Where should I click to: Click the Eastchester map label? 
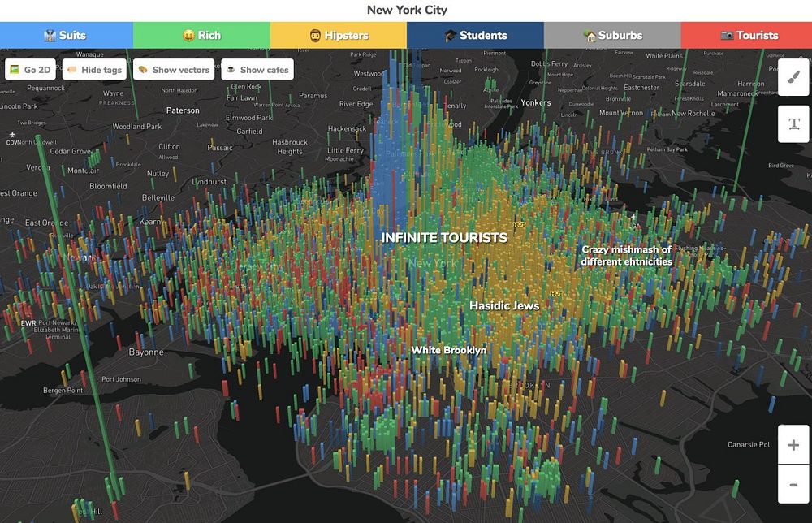tap(641, 88)
